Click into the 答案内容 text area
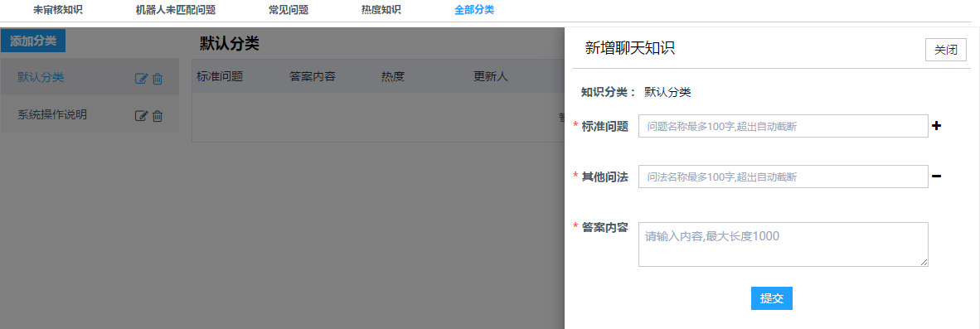This screenshot has height=329, width=980. coord(784,244)
